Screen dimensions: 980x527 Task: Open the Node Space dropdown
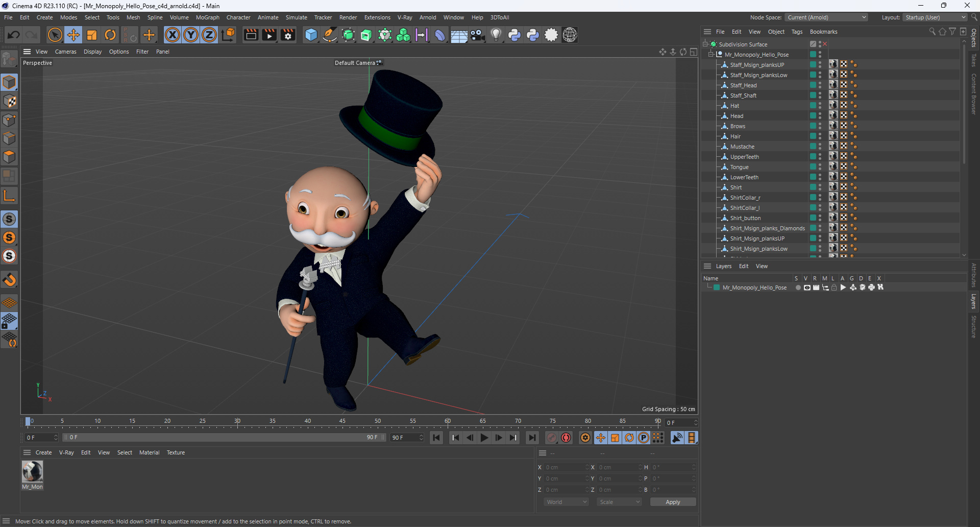(826, 17)
